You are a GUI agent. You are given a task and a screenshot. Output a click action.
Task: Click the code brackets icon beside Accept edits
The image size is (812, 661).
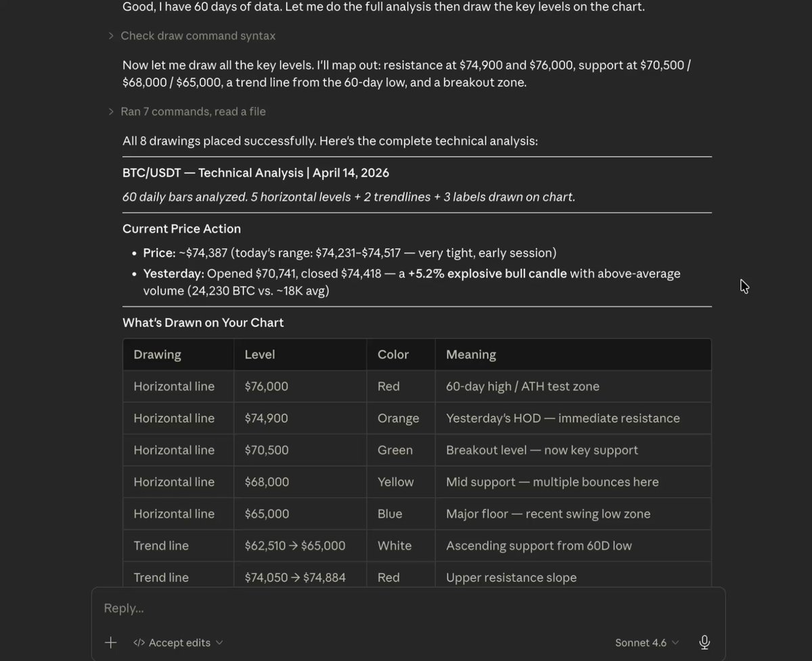coord(139,643)
